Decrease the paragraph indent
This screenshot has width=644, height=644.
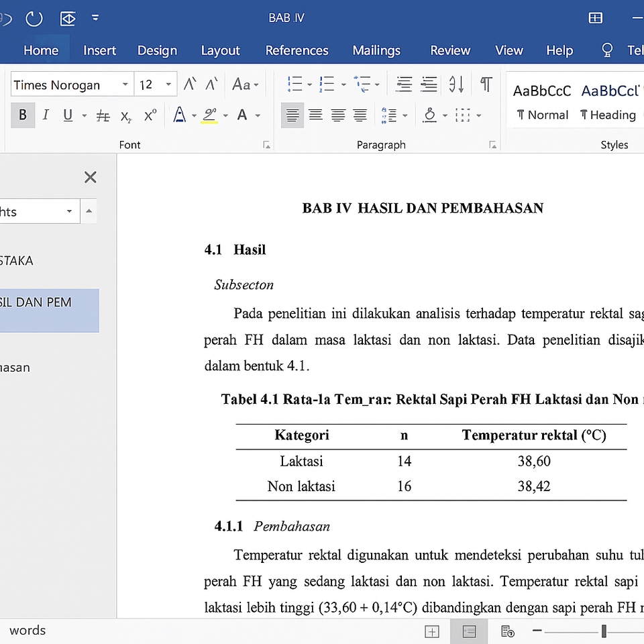[x=404, y=85]
